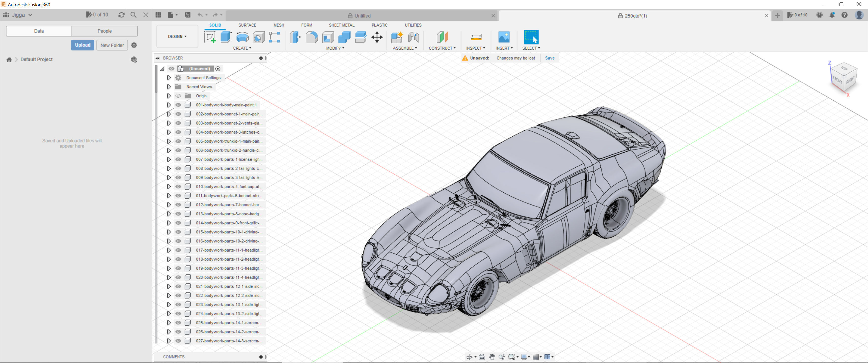
Task: Open the INSPECT dropdown menu
Action: 475,48
